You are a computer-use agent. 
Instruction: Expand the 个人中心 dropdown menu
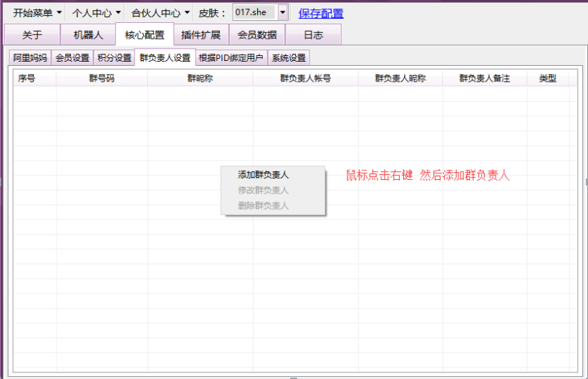97,13
